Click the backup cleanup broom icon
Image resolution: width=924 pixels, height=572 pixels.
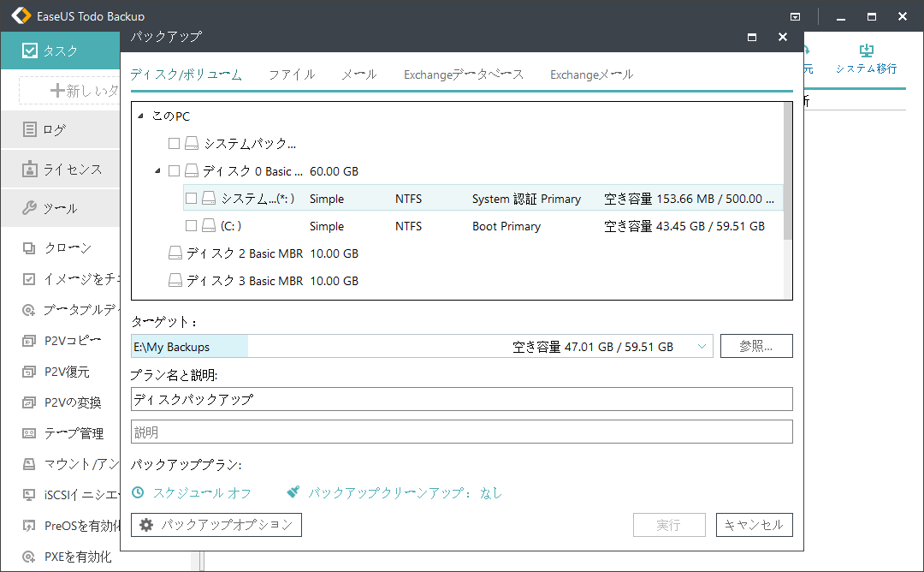coord(293,492)
